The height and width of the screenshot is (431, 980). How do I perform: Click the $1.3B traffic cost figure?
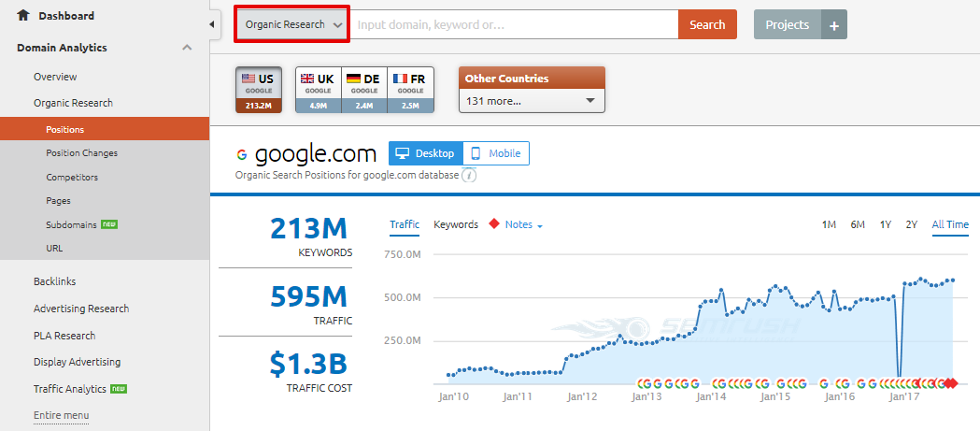point(308,364)
